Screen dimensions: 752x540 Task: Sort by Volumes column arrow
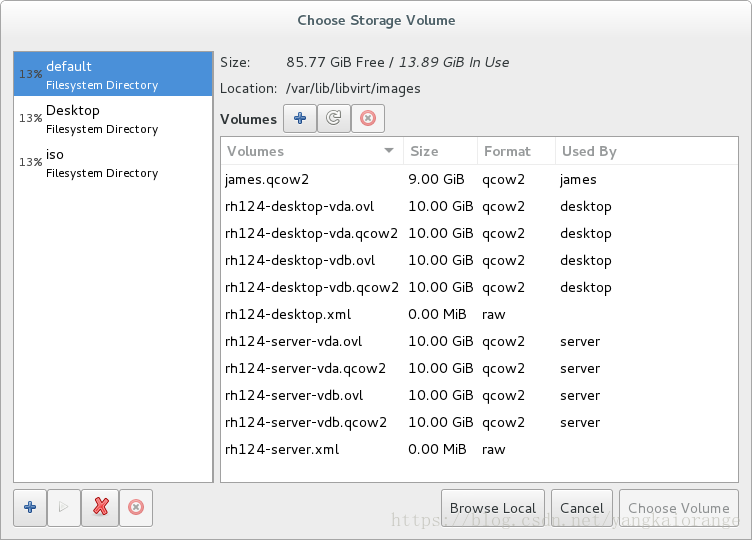389,151
